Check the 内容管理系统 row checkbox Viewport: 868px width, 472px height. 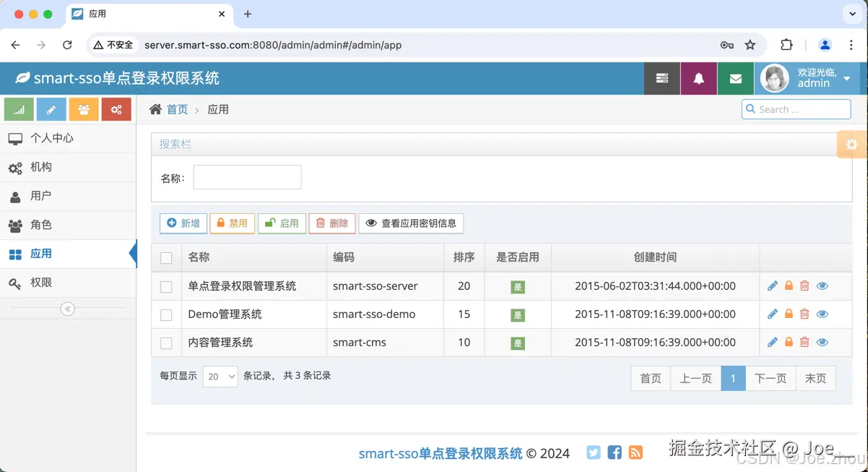coord(166,343)
